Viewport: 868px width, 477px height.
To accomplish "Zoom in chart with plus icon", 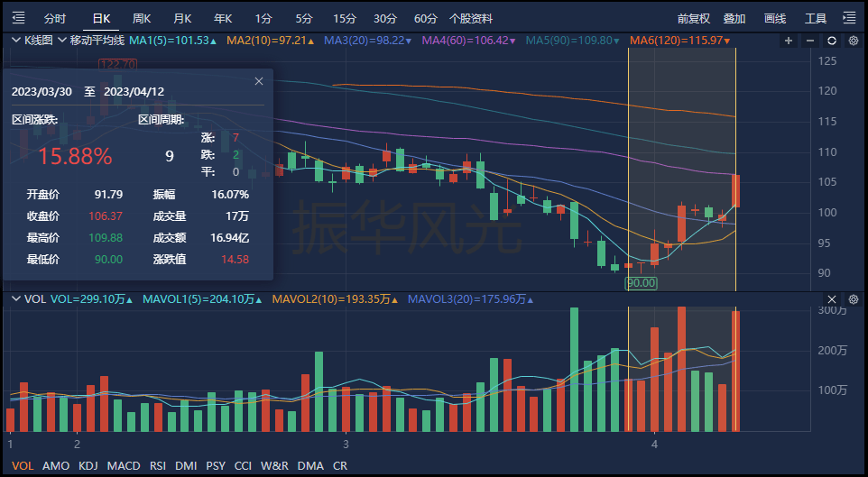I will [789, 41].
